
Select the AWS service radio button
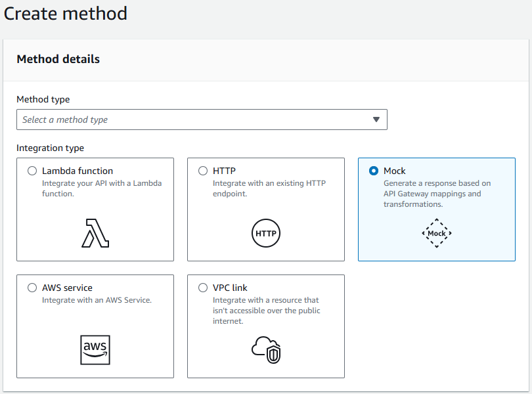click(x=32, y=288)
